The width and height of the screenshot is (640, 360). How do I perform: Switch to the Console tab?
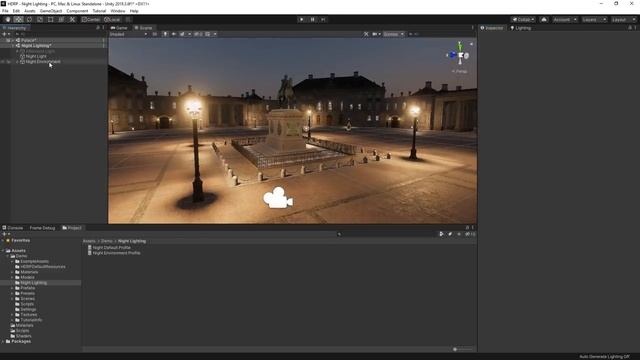click(13, 228)
